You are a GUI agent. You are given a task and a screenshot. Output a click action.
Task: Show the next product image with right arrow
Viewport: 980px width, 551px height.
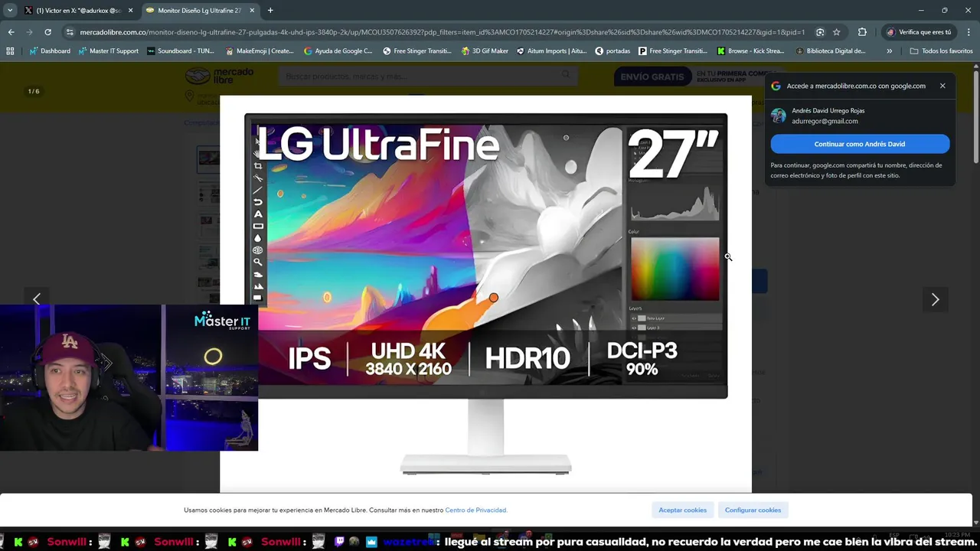click(935, 299)
